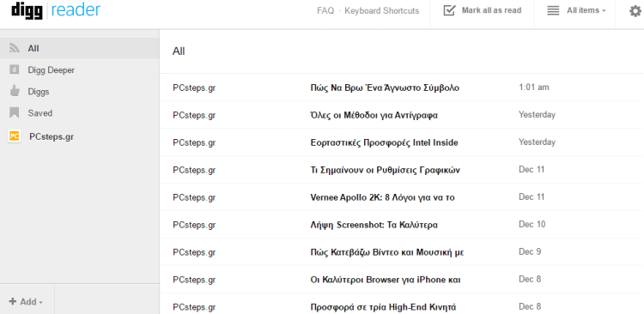The height and width of the screenshot is (314, 644).
Task: Open article Εορταστικές Προσφορές Intel Inside
Action: [x=384, y=142]
